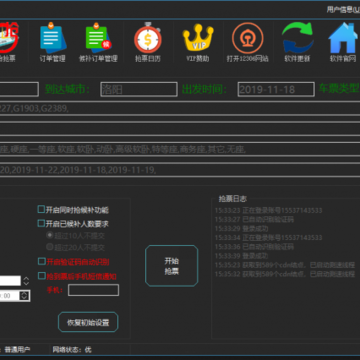Click the train numbers field with G1903
Image resolution: width=360 pixels, height=360 pixels.
180,108
